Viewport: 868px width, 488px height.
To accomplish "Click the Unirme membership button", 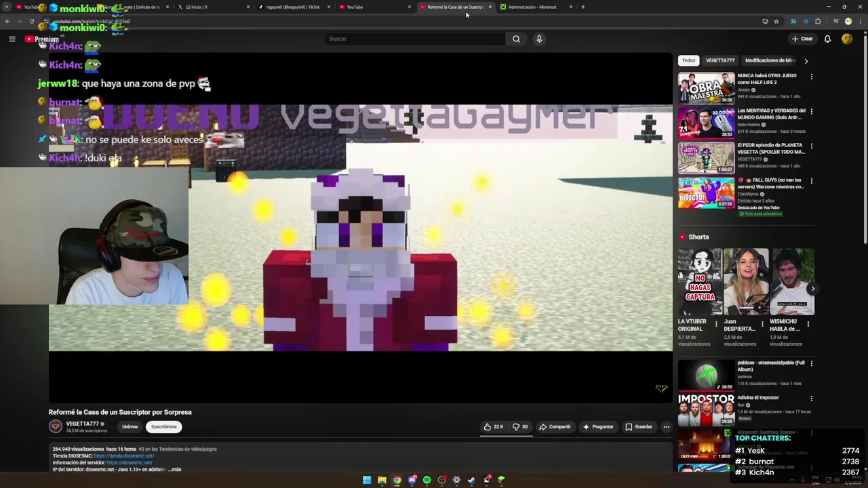I will (130, 427).
